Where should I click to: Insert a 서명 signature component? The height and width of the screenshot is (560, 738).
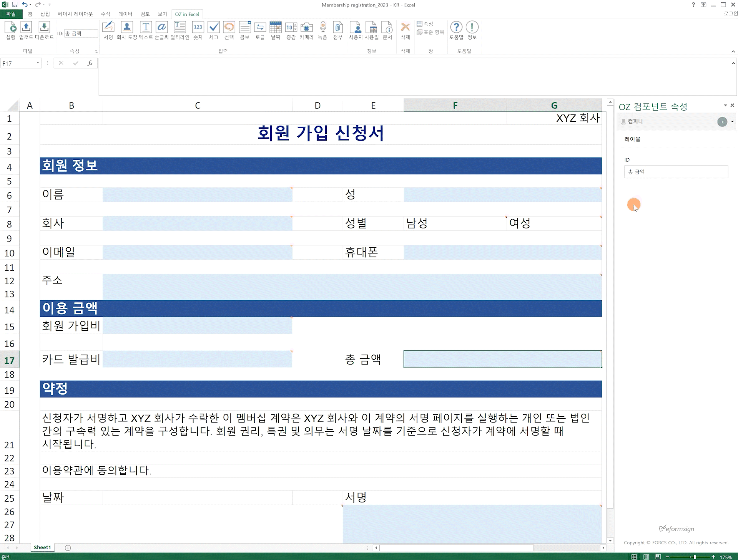point(108,30)
